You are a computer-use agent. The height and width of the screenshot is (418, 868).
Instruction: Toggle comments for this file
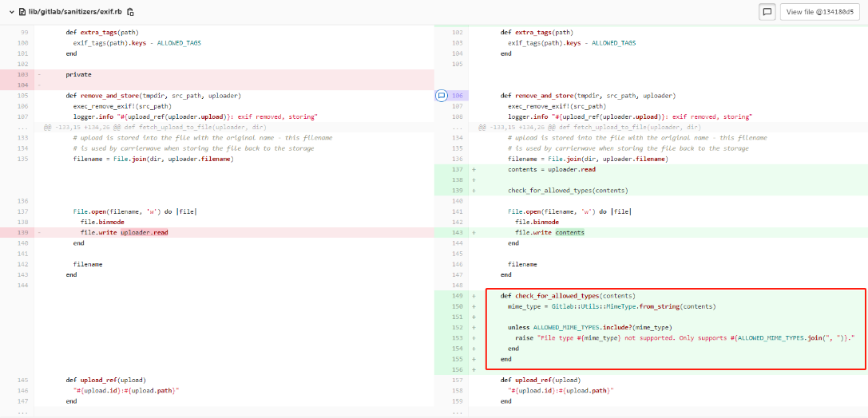(767, 12)
